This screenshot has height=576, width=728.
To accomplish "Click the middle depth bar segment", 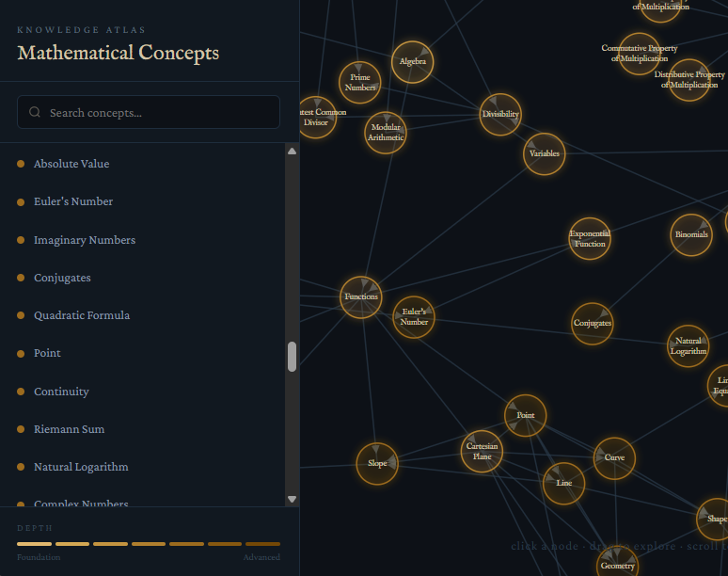I will [x=149, y=544].
